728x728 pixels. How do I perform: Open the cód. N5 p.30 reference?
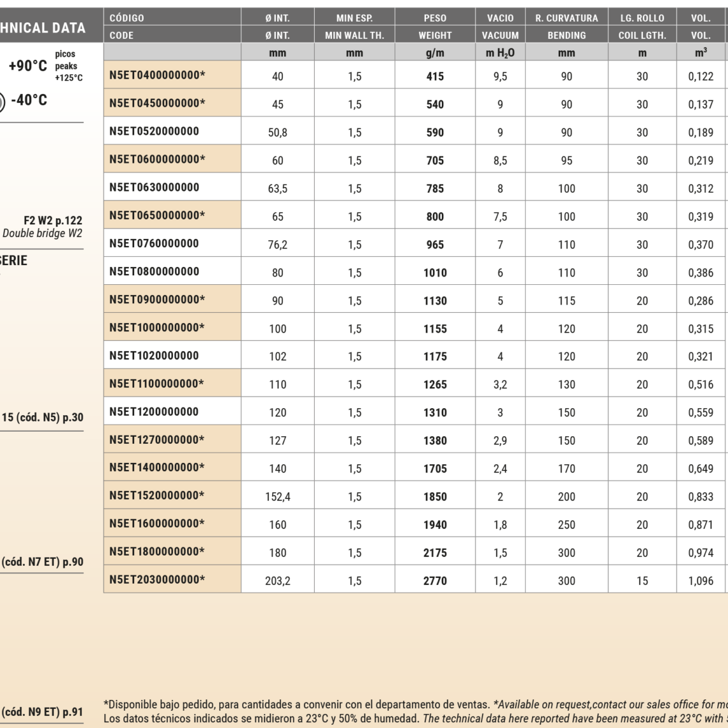click(42, 418)
